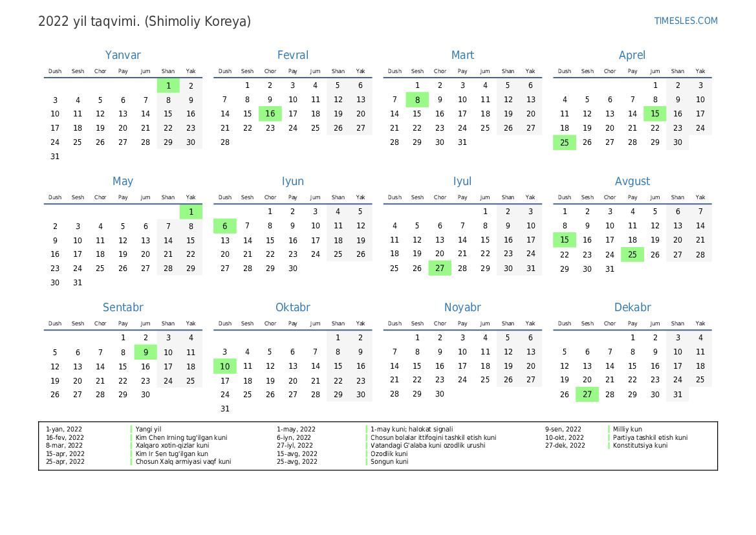The width and height of the screenshot is (756, 535).
Task: Click highlighted March 8 holiday
Action: [417, 100]
